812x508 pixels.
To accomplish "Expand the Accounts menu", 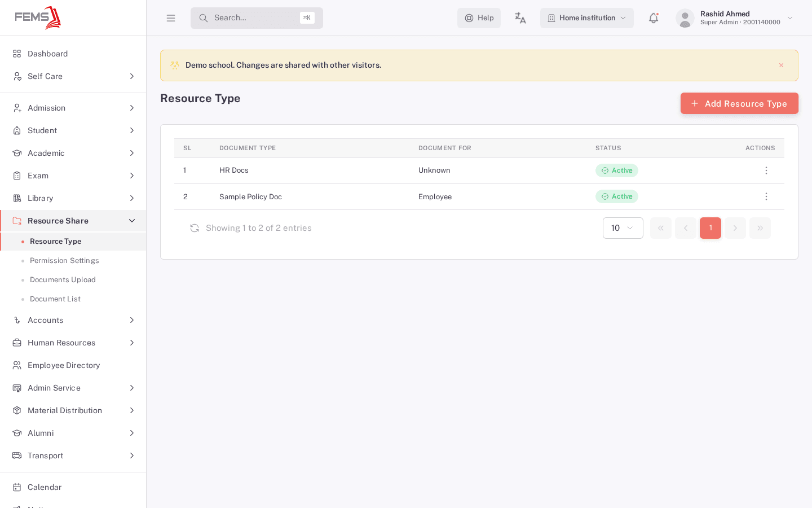I will click(73, 320).
